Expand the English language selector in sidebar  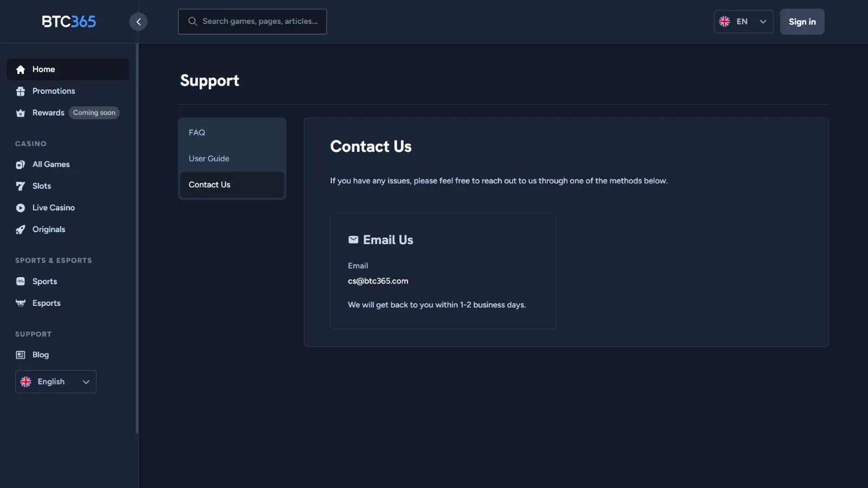(x=56, y=382)
